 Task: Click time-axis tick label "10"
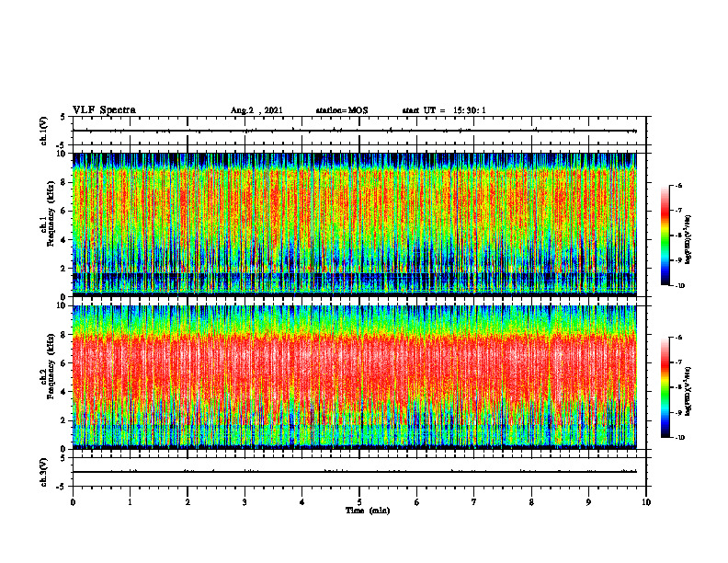pos(646,502)
